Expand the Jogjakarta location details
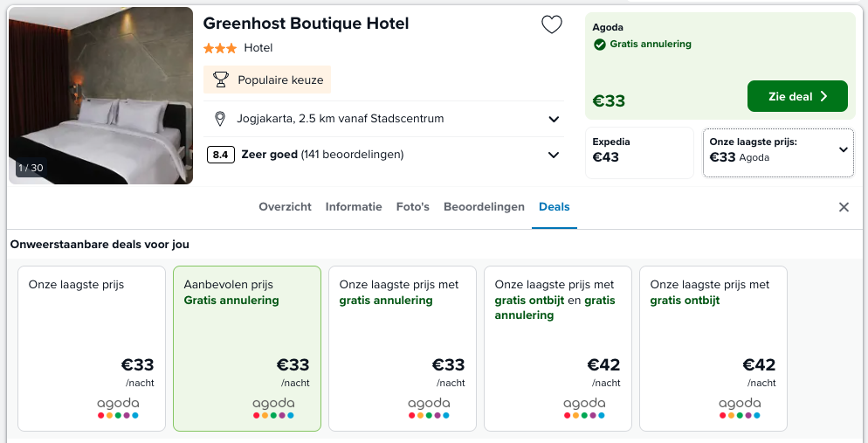 tap(554, 119)
